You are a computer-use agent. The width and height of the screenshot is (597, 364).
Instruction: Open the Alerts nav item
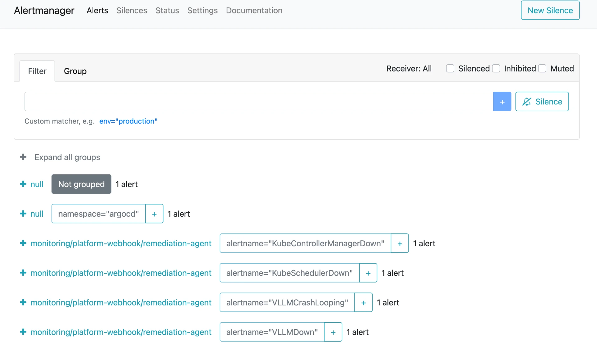click(97, 11)
